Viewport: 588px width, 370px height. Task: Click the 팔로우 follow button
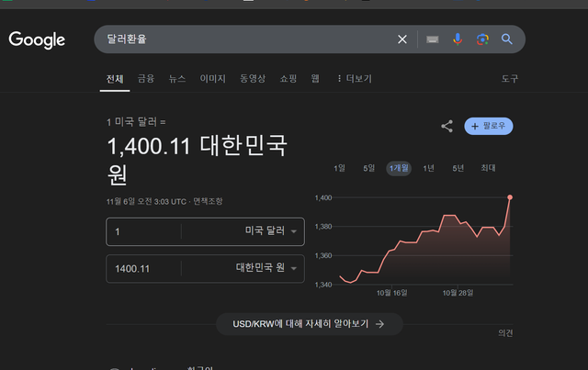point(489,126)
